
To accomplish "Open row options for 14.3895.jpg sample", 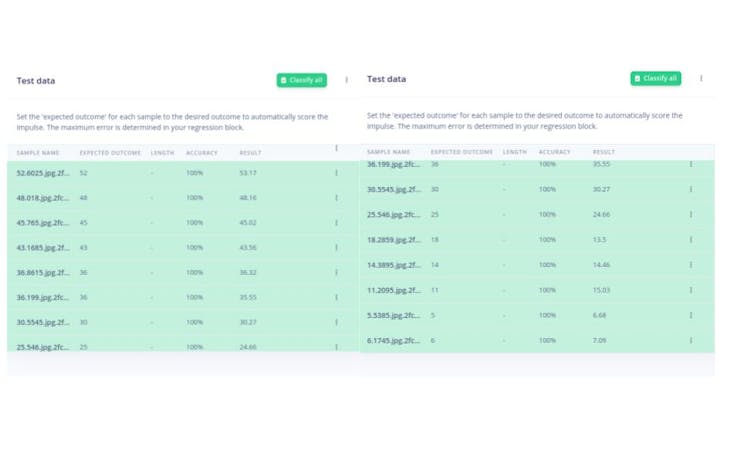I will point(691,265).
